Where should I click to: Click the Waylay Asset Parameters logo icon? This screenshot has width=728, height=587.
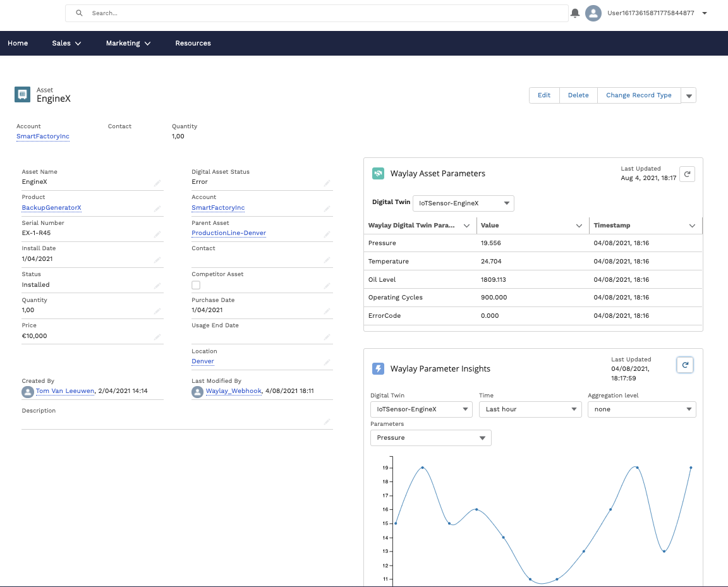378,174
